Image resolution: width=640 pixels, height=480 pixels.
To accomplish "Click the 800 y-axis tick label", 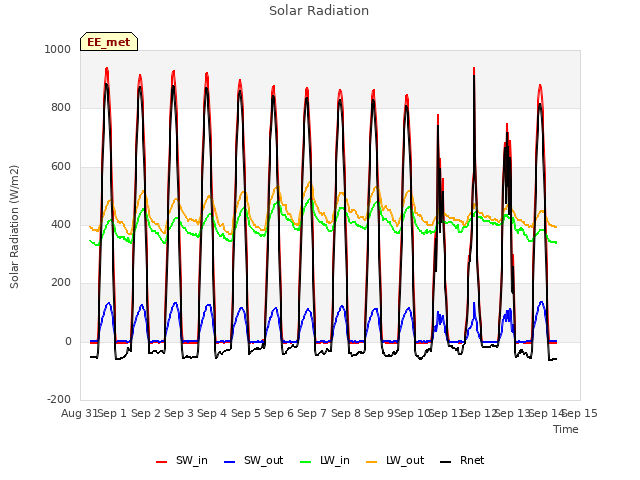I will tap(61, 108).
